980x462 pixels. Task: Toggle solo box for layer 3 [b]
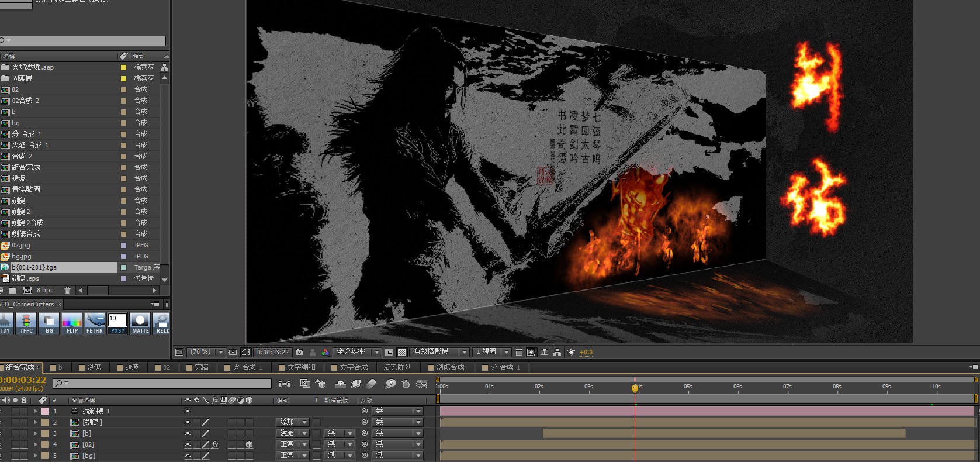[x=15, y=433]
